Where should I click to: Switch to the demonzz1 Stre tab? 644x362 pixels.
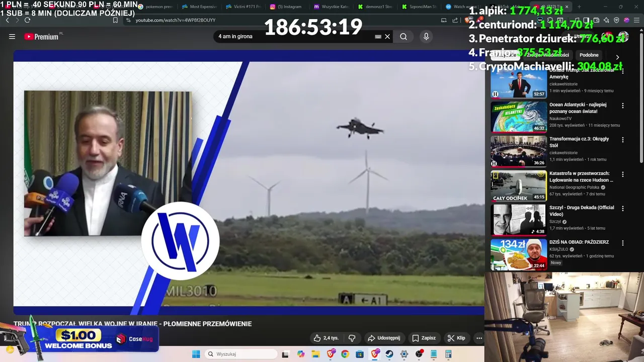click(x=376, y=7)
